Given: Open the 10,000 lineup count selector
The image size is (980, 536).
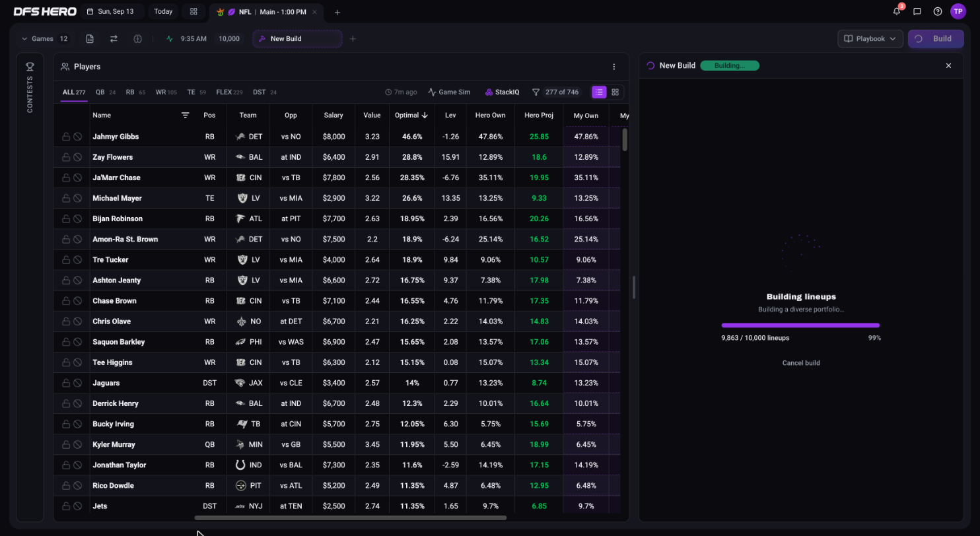Looking at the screenshot, I should pos(229,39).
